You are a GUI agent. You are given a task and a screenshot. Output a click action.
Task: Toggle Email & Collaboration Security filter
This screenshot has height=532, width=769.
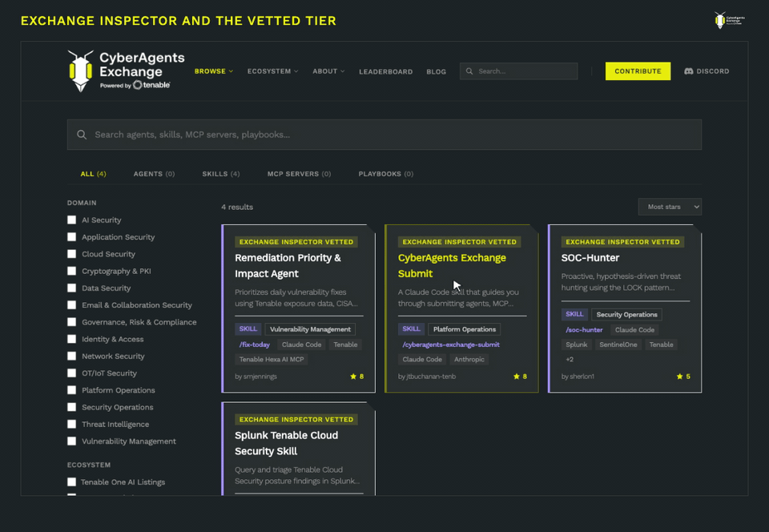(x=71, y=305)
